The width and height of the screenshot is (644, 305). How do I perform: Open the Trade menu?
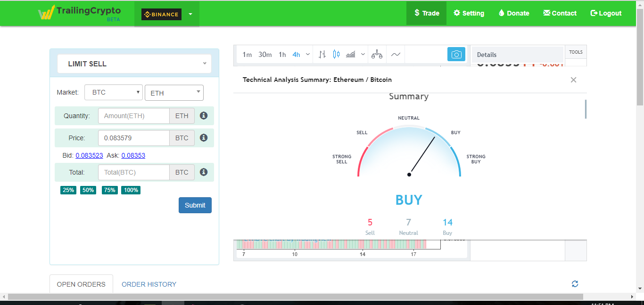click(x=427, y=13)
